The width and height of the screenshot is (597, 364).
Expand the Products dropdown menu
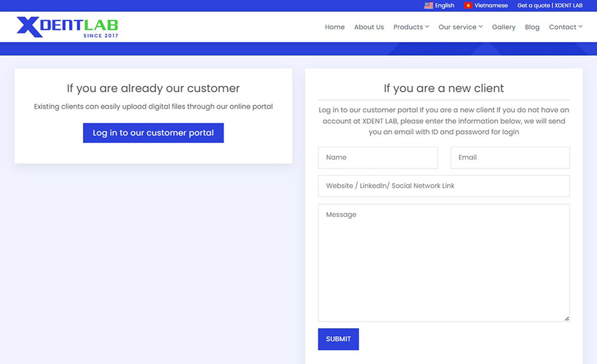coord(411,27)
